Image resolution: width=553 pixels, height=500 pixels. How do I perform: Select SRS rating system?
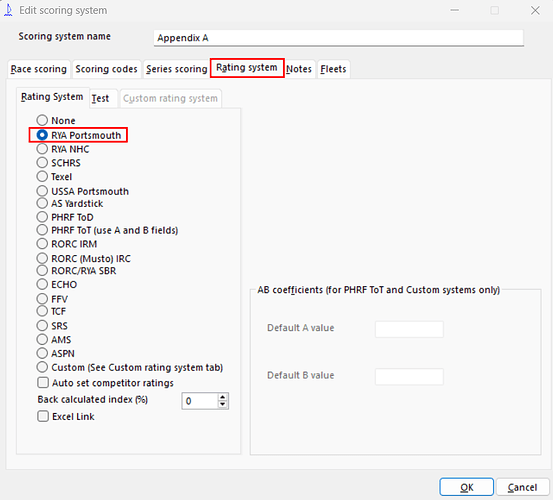tap(42, 325)
